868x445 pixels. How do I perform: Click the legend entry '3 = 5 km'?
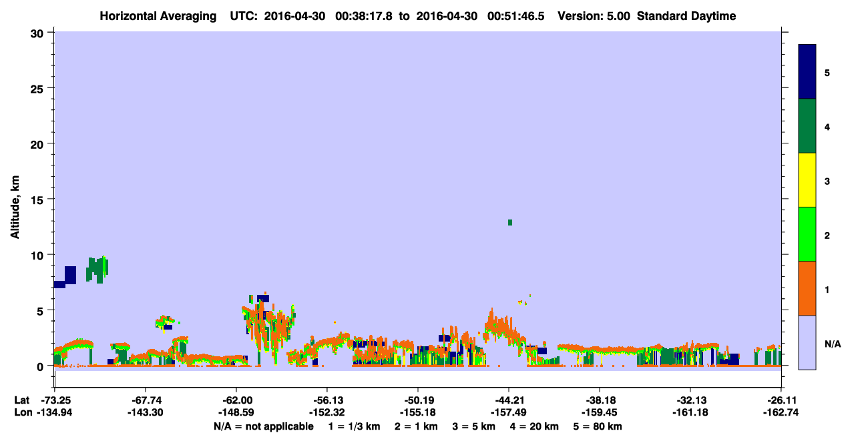click(474, 426)
